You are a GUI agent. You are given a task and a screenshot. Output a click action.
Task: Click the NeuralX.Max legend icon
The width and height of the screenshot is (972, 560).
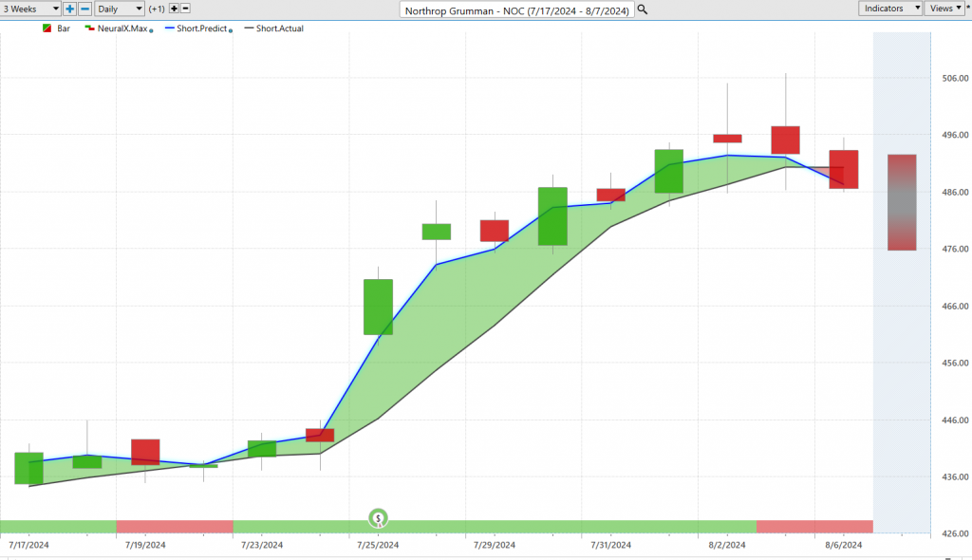pos(89,28)
